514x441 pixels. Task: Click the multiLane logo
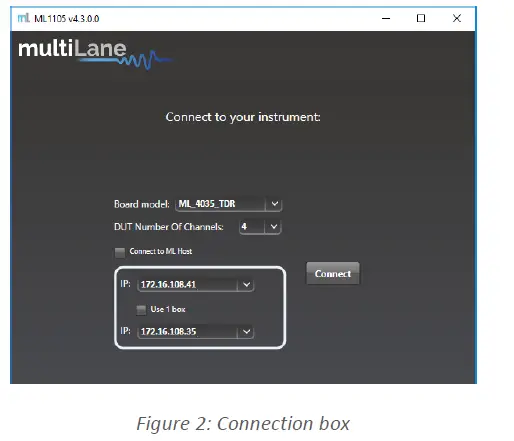point(95,53)
